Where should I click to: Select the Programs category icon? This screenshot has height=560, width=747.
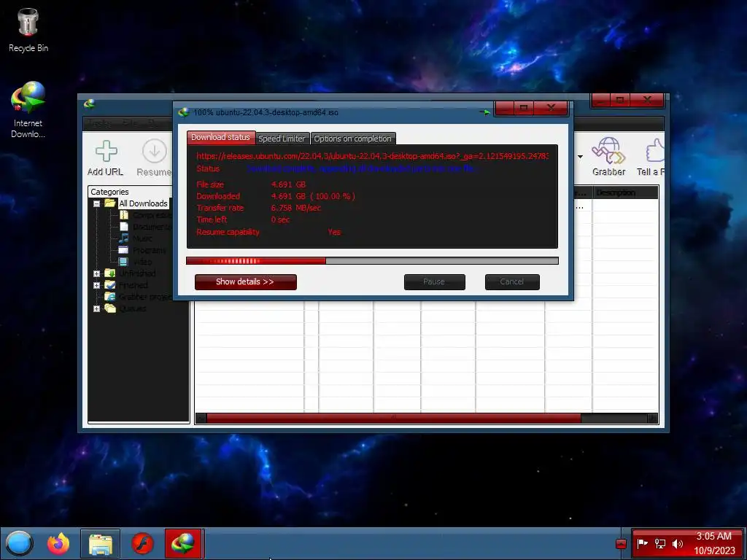[123, 250]
